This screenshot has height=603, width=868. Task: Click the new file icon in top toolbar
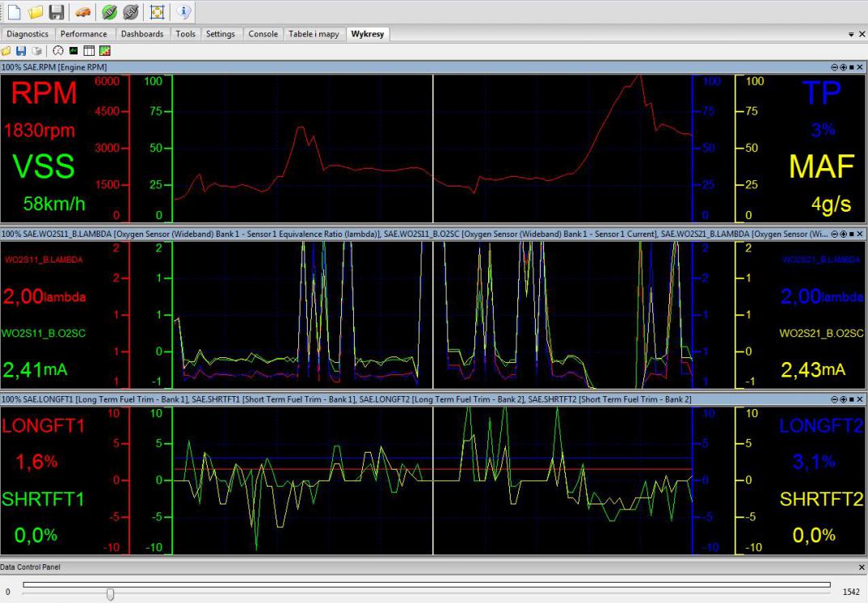pos(14,12)
